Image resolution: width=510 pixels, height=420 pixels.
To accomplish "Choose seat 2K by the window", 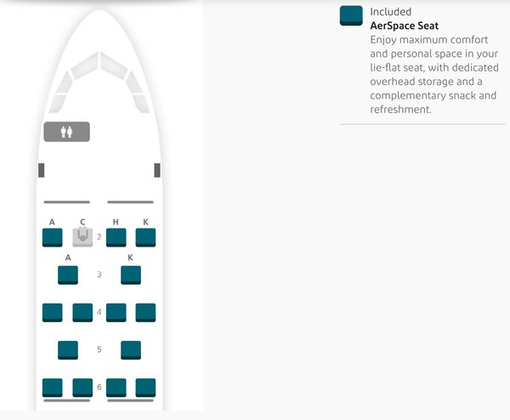I will click(145, 237).
